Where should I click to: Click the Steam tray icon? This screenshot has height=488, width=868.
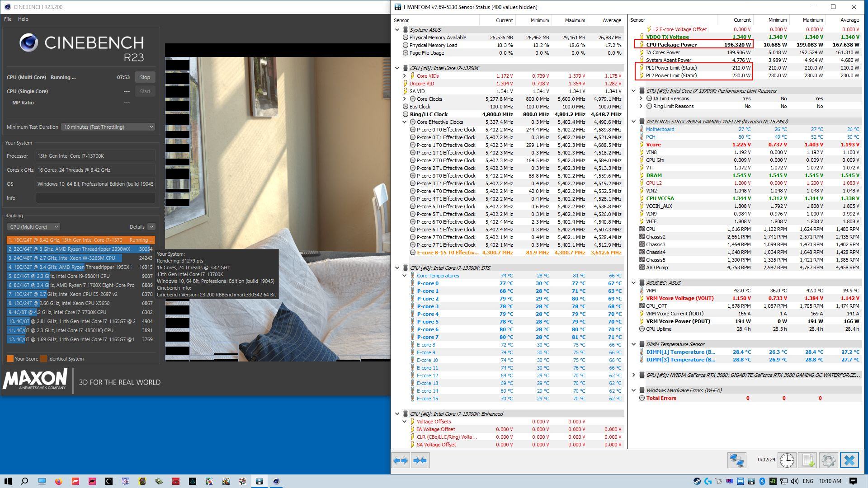point(697,481)
